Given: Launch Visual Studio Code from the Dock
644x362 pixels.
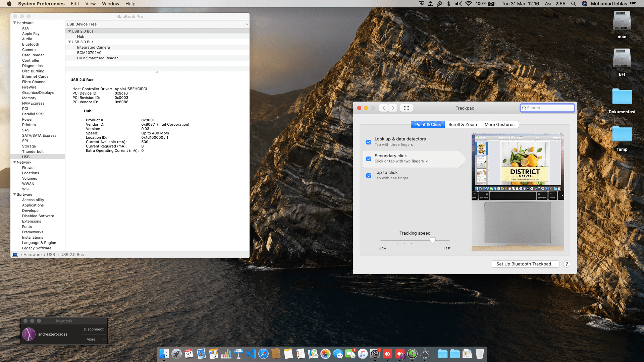Looking at the screenshot, I should (x=251, y=354).
